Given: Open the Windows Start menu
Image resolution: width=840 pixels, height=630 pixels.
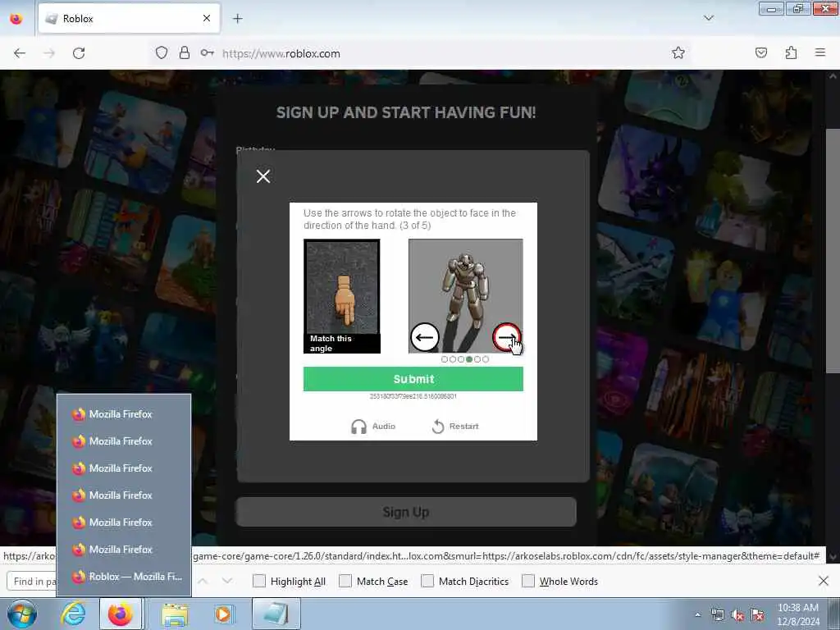Looking at the screenshot, I should (x=22, y=614).
